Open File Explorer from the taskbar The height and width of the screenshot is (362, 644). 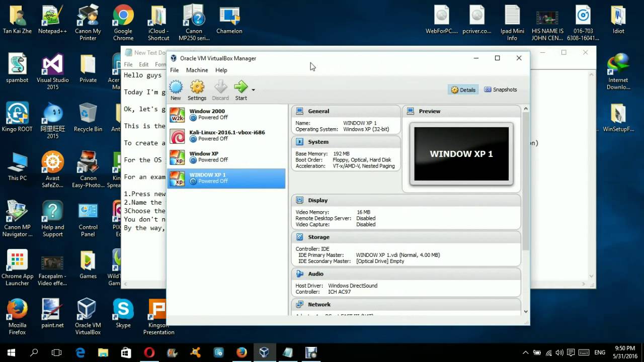point(103,352)
